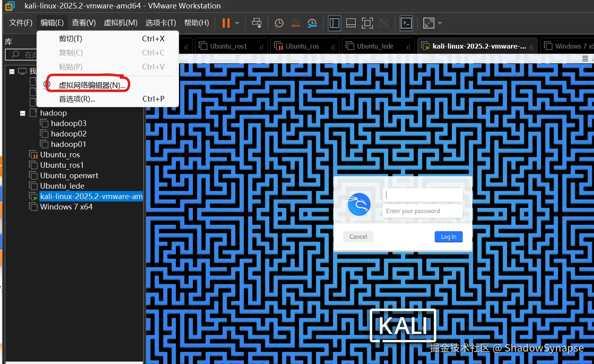The width and height of the screenshot is (594, 364).
Task: Close the Ubuntu_ros1 tab
Action: point(261,47)
